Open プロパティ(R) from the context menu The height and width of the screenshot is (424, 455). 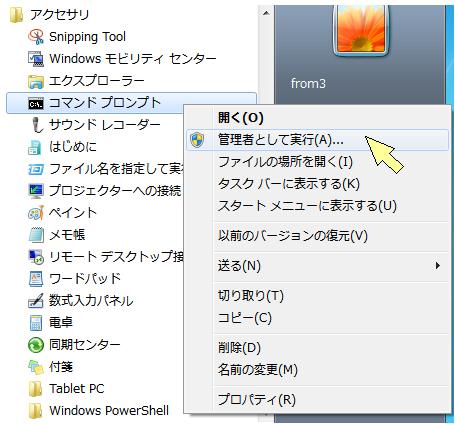[x=317, y=399]
